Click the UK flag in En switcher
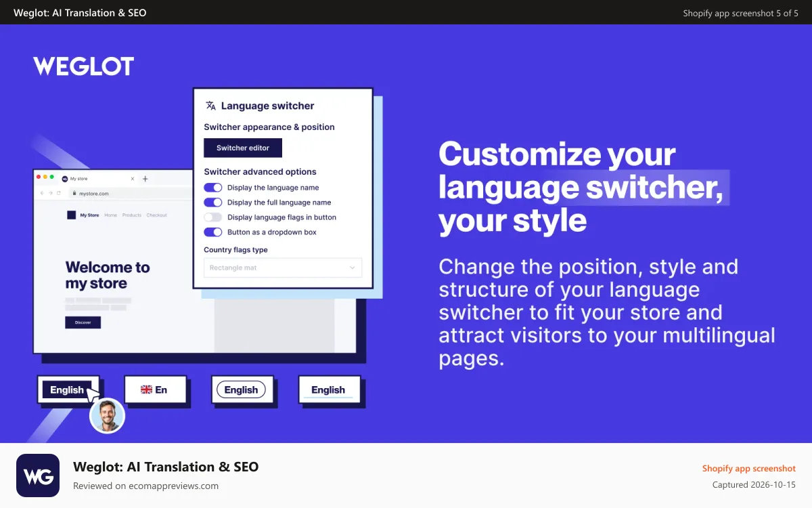This screenshot has width=812, height=508. click(x=146, y=389)
